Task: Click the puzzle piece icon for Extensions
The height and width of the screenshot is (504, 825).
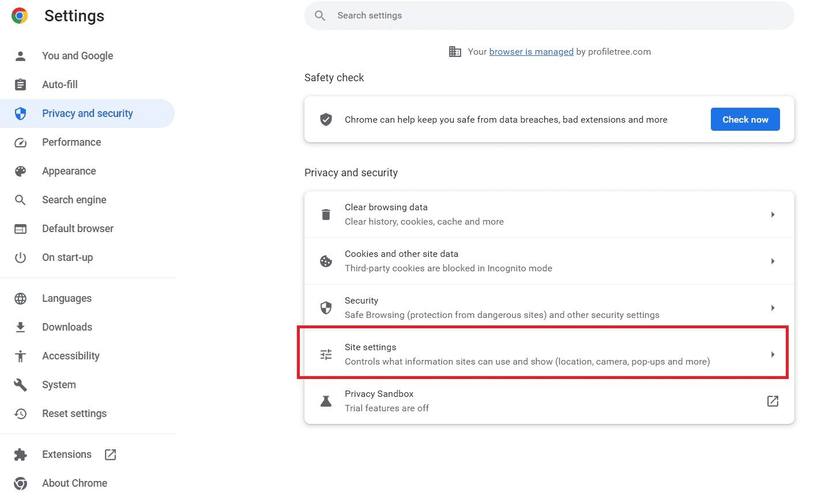Action: click(20, 454)
